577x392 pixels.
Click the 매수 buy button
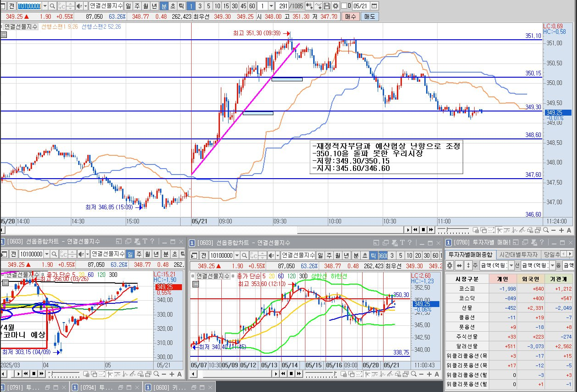(350, 16)
